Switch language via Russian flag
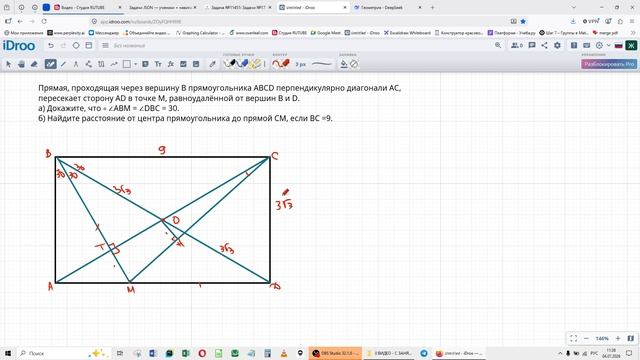The width and height of the screenshot is (640, 360). point(618,45)
